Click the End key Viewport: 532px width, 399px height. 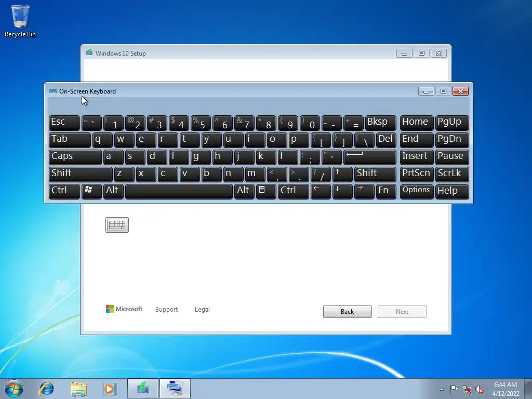(x=417, y=140)
